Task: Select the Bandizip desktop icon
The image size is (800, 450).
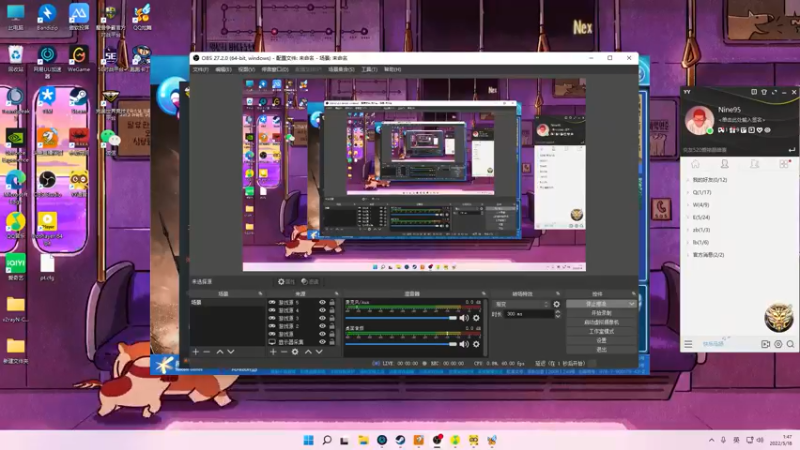Action: coord(47,17)
